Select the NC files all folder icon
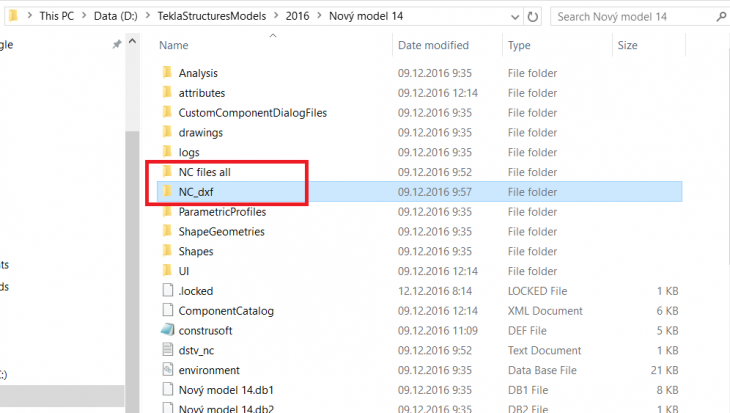730x413 pixels. [x=168, y=171]
